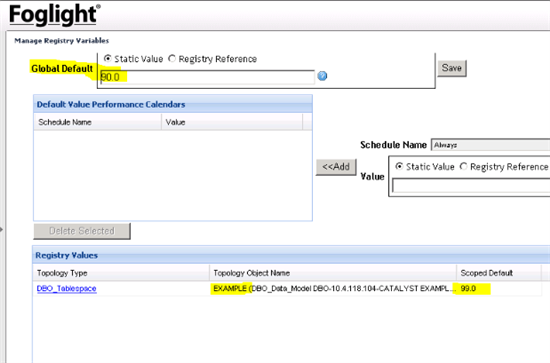Choose Static Value radio in the Value box
This screenshot has width=550, height=363.
pyautogui.click(x=399, y=166)
